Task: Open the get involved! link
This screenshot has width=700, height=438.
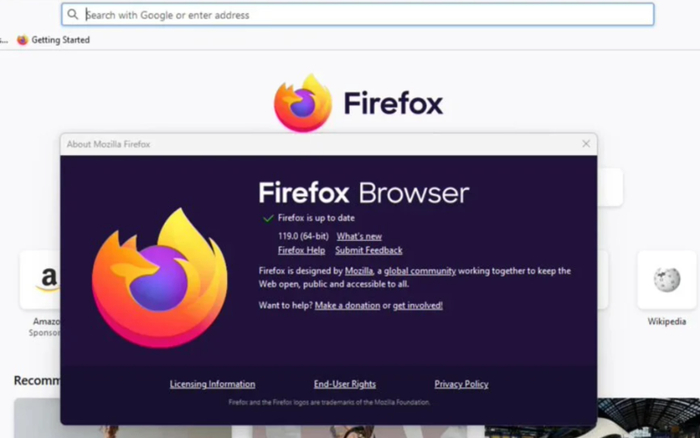Action: (417, 305)
